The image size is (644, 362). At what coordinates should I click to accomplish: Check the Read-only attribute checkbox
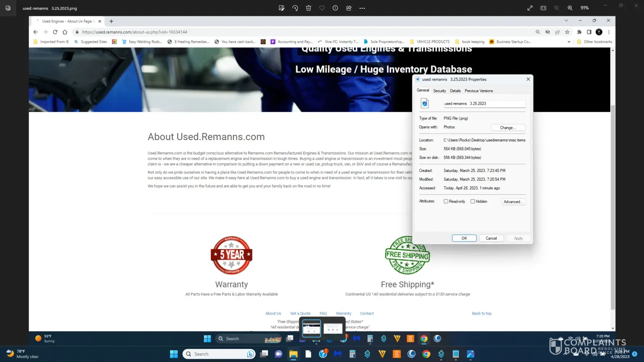click(446, 201)
